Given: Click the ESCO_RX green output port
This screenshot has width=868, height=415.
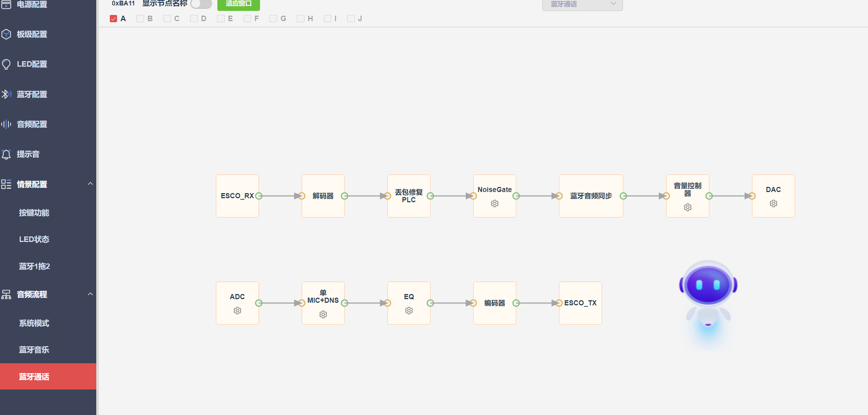Looking at the screenshot, I should tap(259, 196).
